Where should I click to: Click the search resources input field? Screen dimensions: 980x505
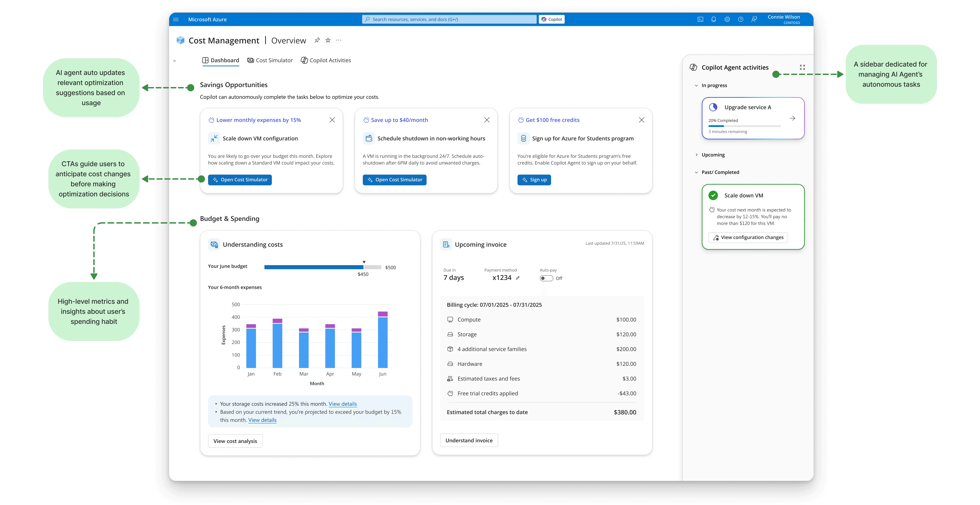[x=449, y=19]
